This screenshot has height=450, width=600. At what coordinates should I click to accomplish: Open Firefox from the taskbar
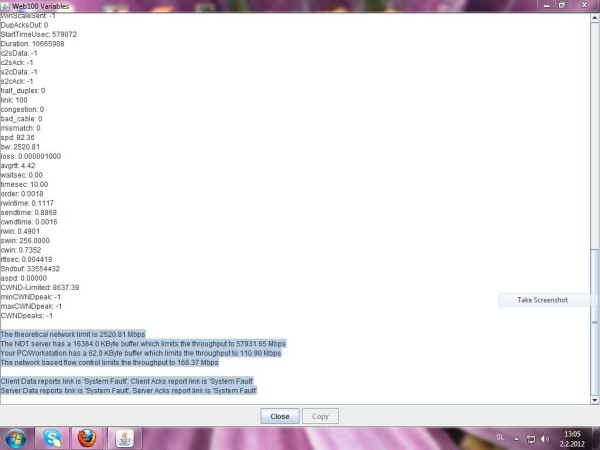tap(87, 438)
